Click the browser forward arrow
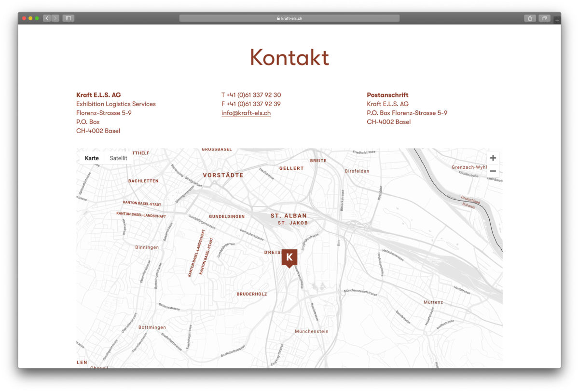The image size is (579, 392). [x=55, y=18]
